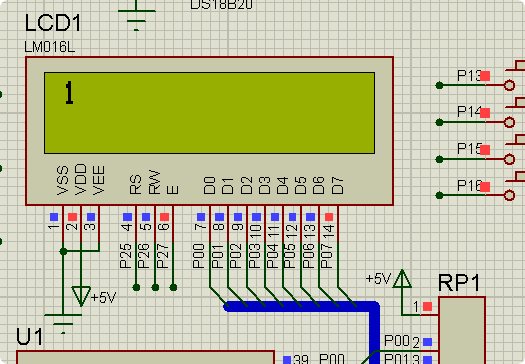Select the P27 wire label on E pin

point(162,256)
